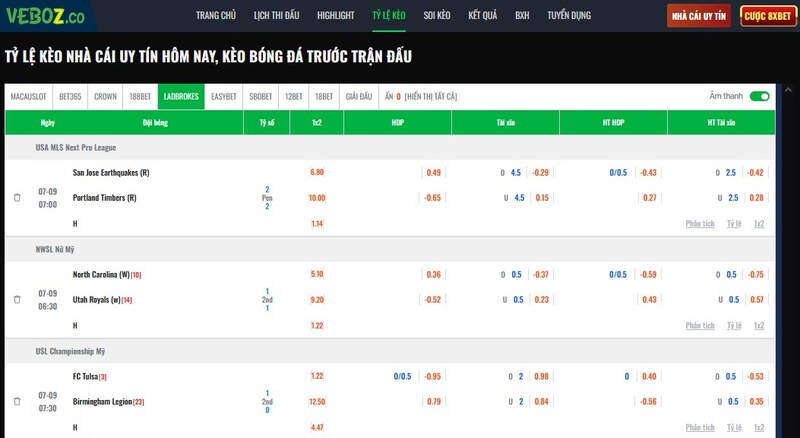
Task: Click Hiển thị tất cả link
Action: [x=431, y=96]
